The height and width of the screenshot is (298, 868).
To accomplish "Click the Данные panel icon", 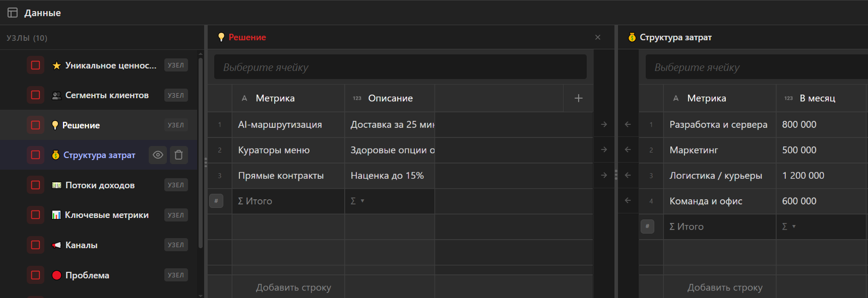I will coord(13,13).
